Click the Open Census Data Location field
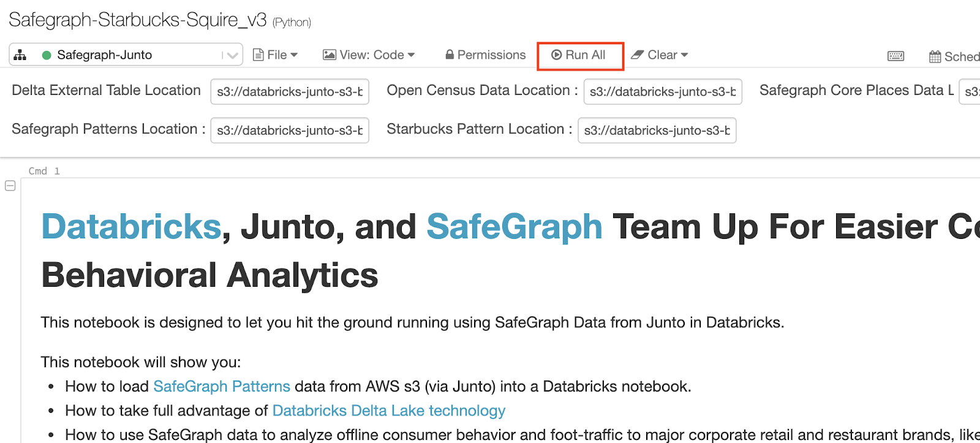Screen dimensions: 980x443 tap(662, 92)
